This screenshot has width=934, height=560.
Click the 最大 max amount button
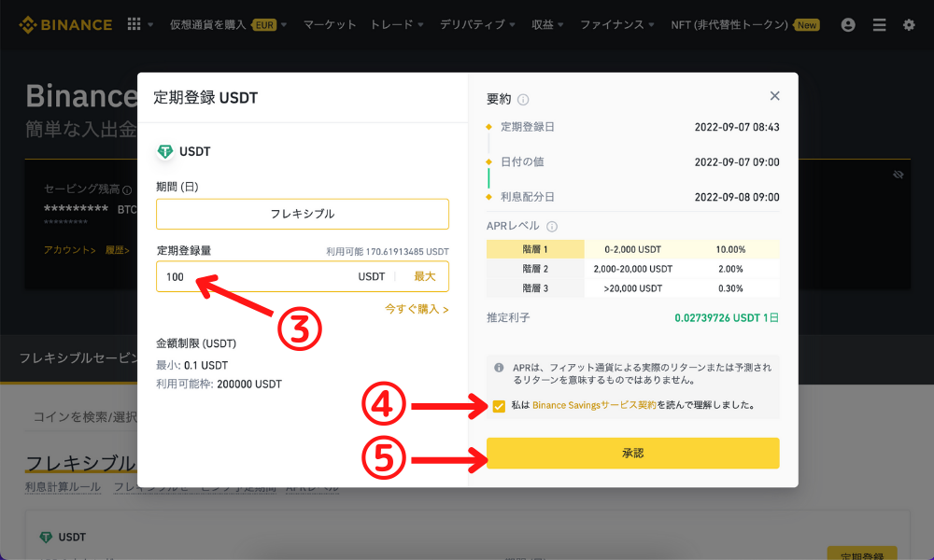coord(425,276)
